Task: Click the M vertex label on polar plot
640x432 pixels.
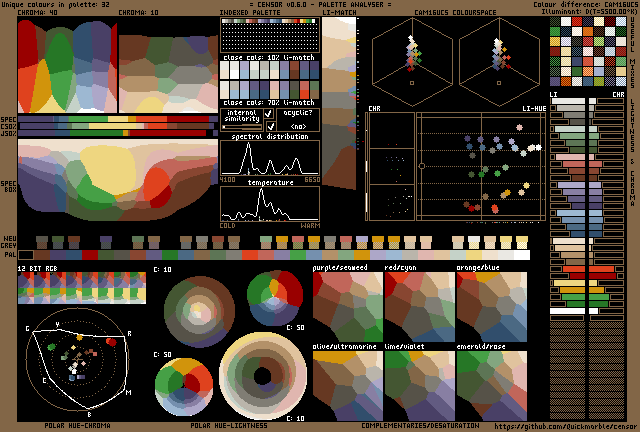Action: (129, 392)
